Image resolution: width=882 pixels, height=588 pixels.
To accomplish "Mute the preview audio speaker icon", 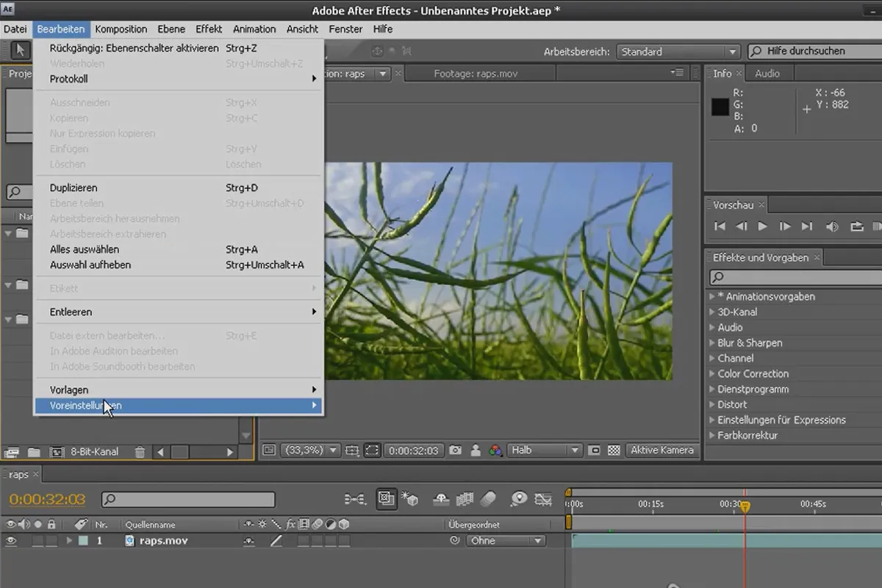I will (x=832, y=226).
